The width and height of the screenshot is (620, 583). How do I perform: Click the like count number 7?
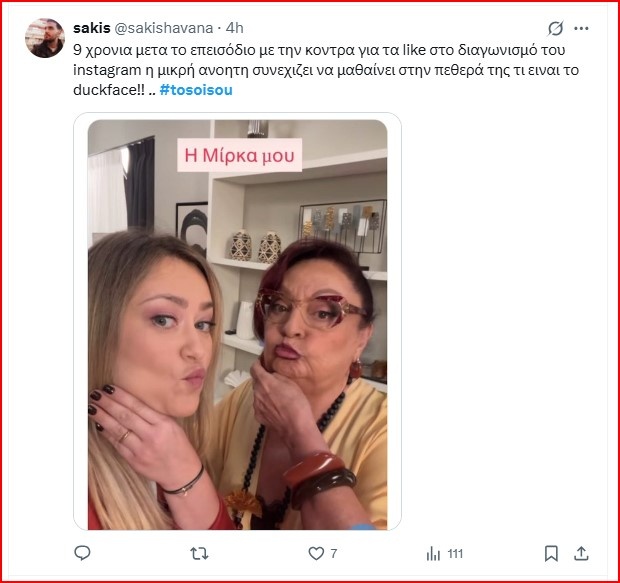(334, 553)
